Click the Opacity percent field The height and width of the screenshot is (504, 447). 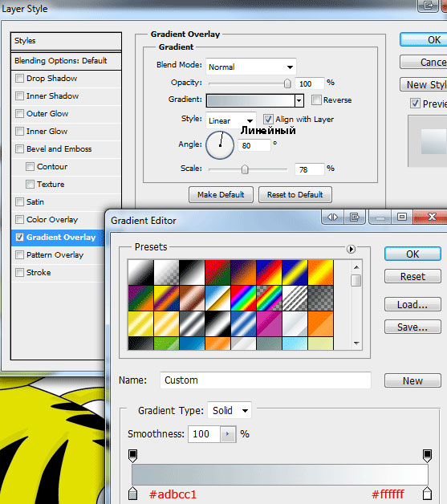[309, 84]
